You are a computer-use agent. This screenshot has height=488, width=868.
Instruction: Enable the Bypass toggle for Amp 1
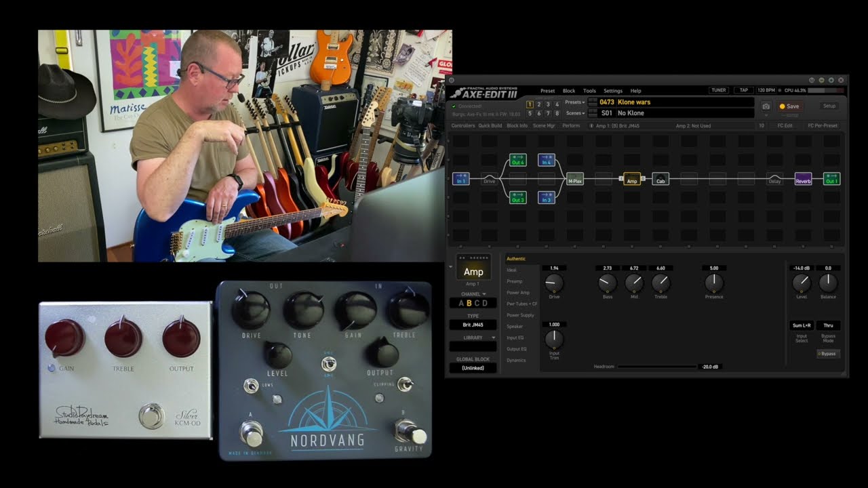tap(828, 354)
